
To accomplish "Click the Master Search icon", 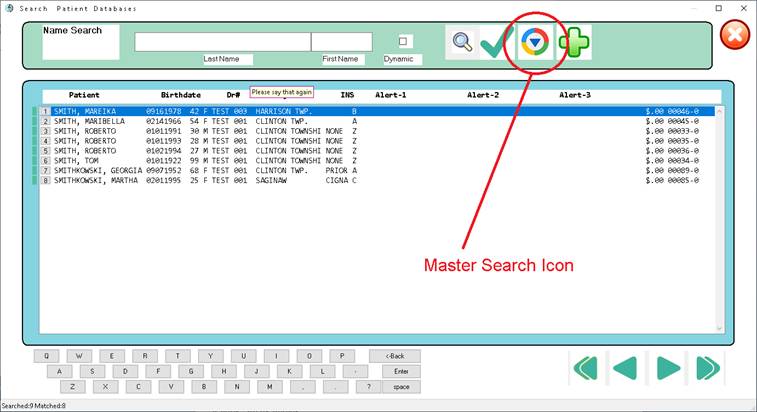I will (x=536, y=42).
